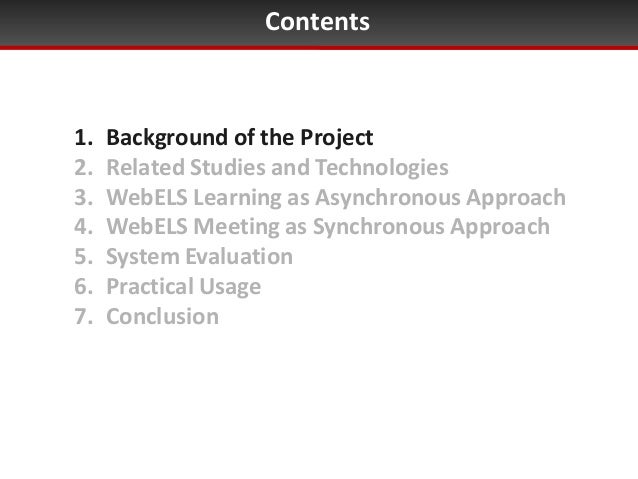The width and height of the screenshot is (638, 479).
Task: Select "WebELS Learning as Asynchronous Approach" line
Action: point(336,198)
